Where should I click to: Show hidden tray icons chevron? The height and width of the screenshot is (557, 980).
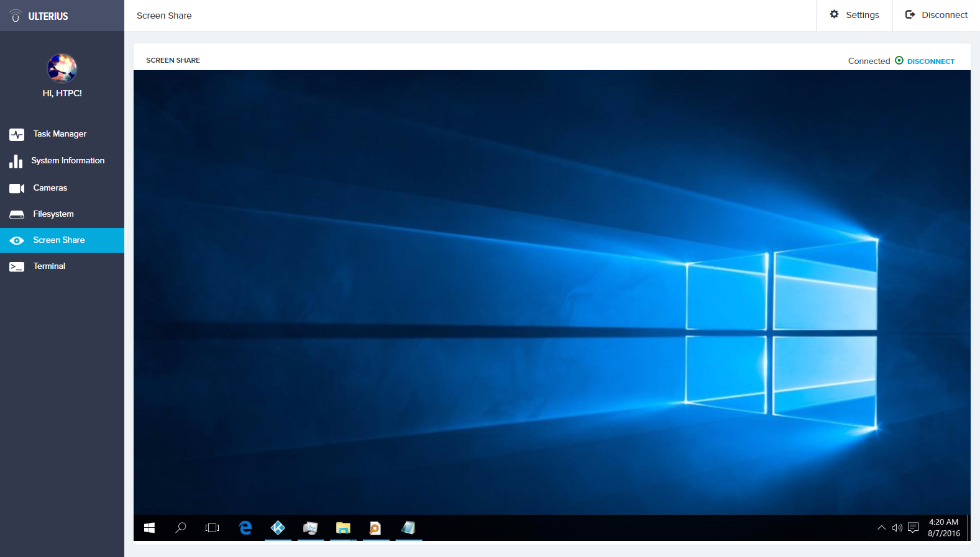[881, 528]
